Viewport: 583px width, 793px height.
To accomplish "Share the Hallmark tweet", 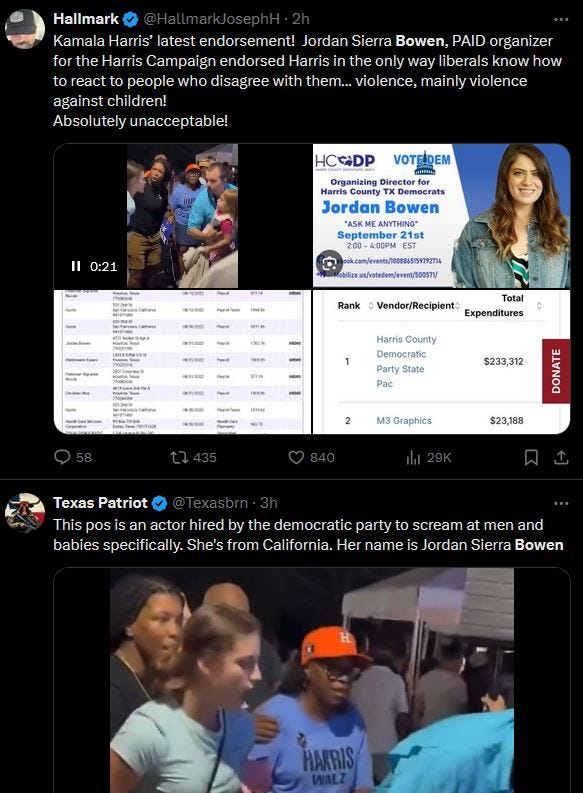I will click(561, 457).
